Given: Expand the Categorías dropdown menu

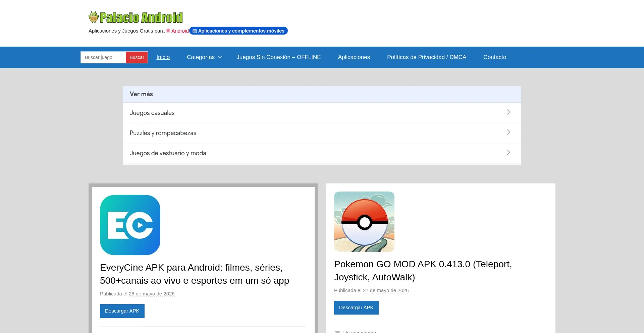Looking at the screenshot, I should pyautogui.click(x=204, y=57).
